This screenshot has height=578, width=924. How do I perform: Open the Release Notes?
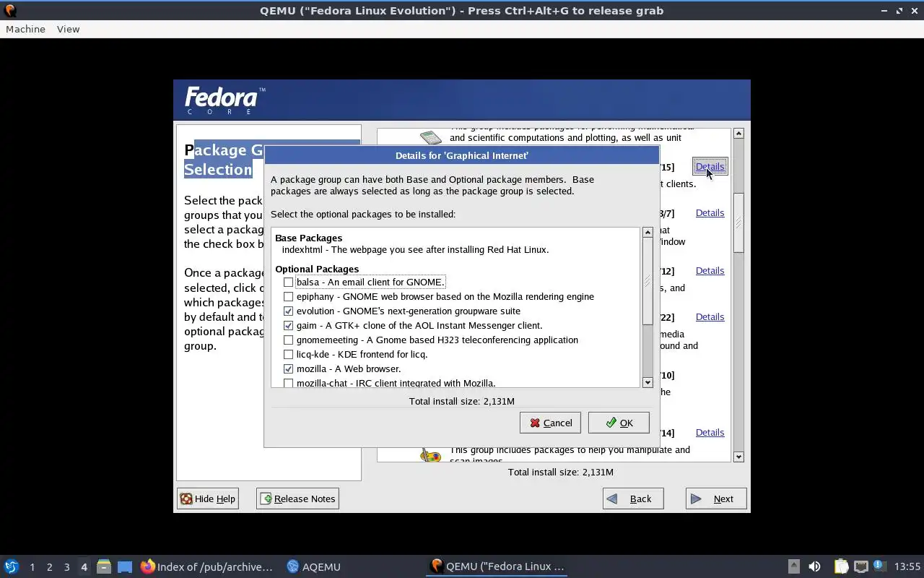click(297, 499)
